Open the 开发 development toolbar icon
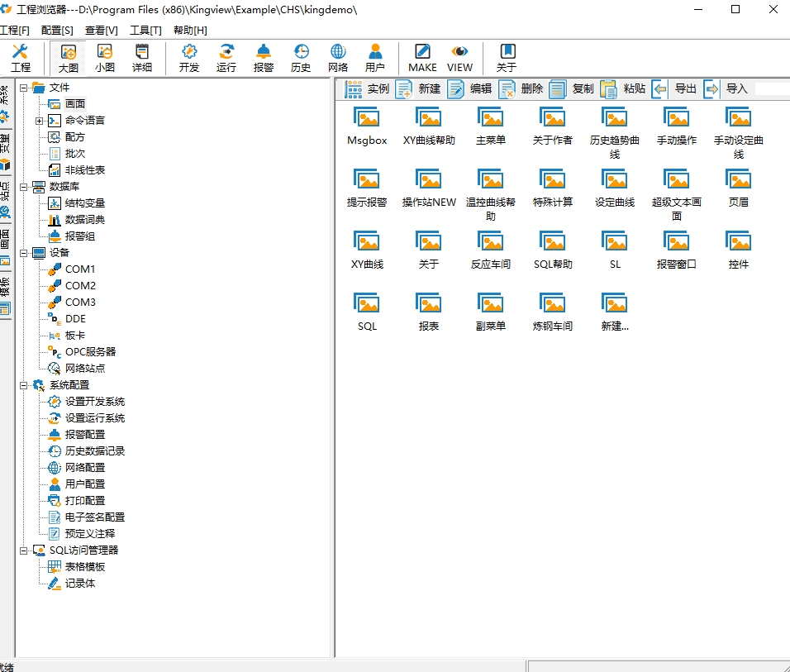Screen dimensions: 790x672 click(189, 58)
